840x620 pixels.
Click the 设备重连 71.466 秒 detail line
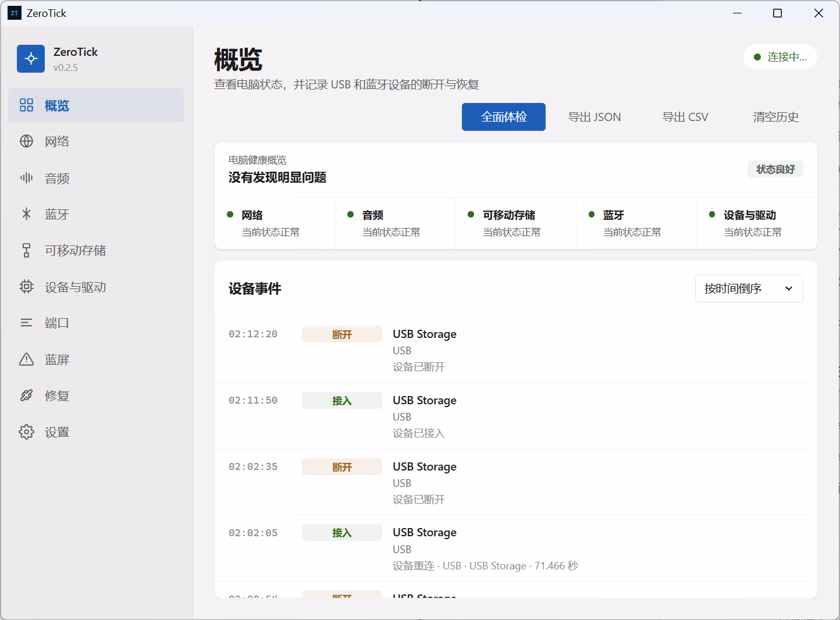click(486, 566)
